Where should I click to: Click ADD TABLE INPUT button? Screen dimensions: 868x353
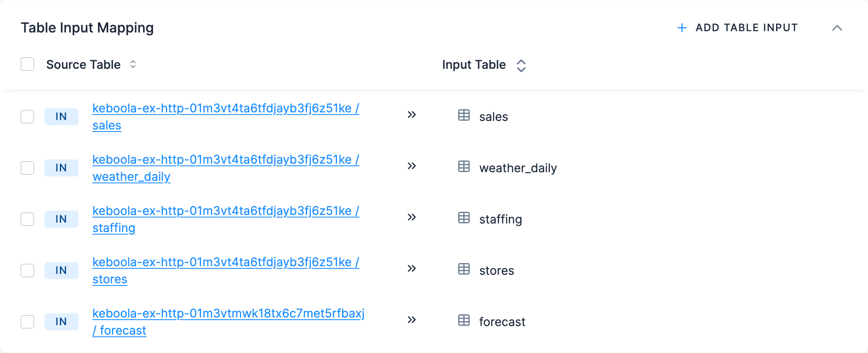pyautogui.click(x=738, y=28)
